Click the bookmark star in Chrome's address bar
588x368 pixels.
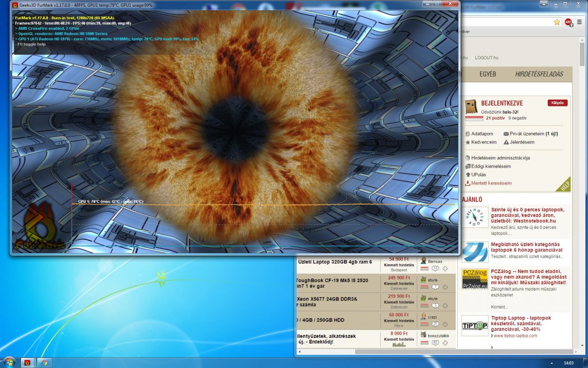tap(557, 22)
